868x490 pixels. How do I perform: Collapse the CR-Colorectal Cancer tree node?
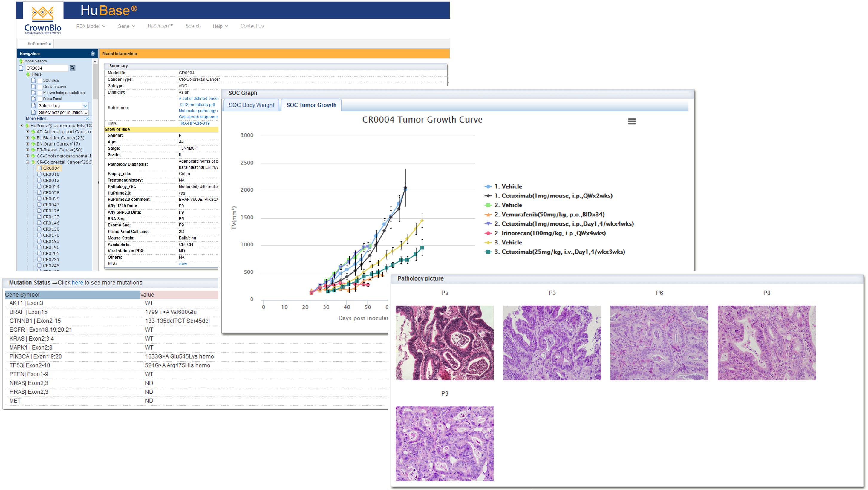[x=27, y=162]
